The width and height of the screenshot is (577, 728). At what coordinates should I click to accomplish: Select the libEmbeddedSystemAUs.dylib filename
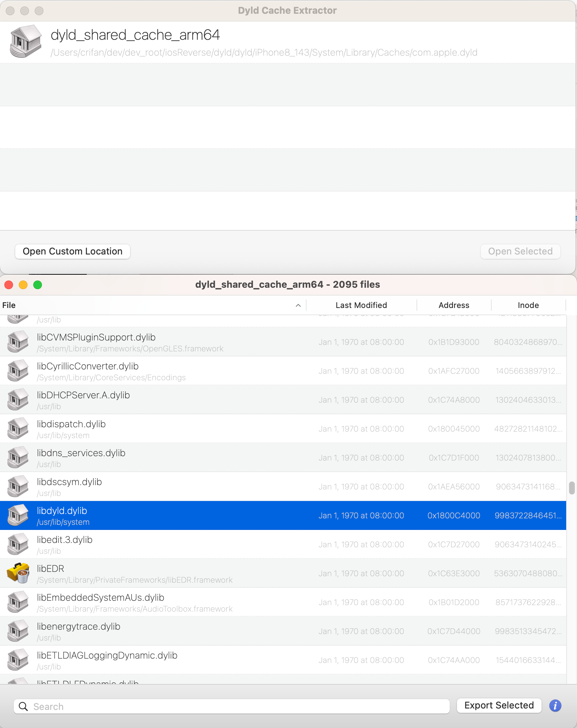[101, 598]
